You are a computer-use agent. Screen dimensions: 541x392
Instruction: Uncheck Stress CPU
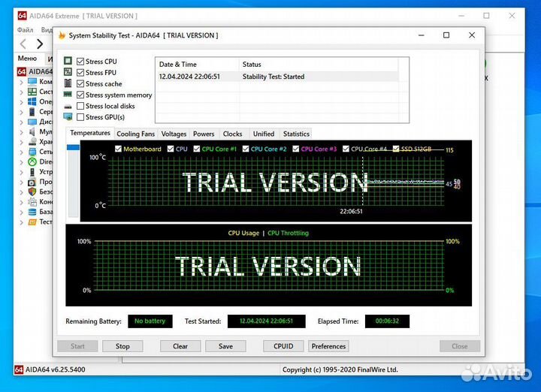coord(80,62)
